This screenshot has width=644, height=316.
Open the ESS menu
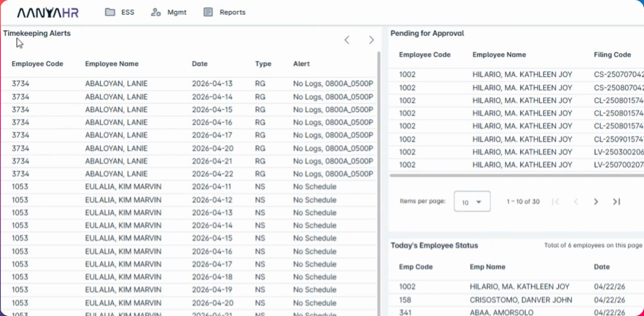pyautogui.click(x=127, y=12)
